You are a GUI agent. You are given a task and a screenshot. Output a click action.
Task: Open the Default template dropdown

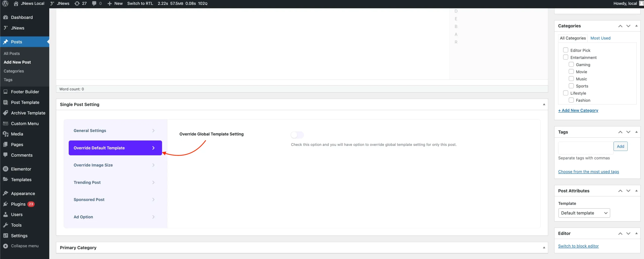pyautogui.click(x=584, y=213)
